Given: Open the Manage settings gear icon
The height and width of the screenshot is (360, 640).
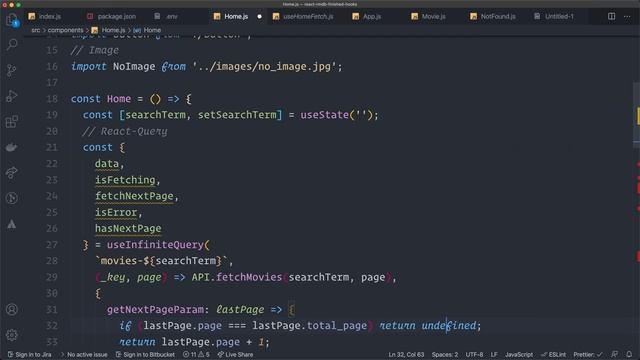Looking at the screenshot, I should pyautogui.click(x=12, y=335).
